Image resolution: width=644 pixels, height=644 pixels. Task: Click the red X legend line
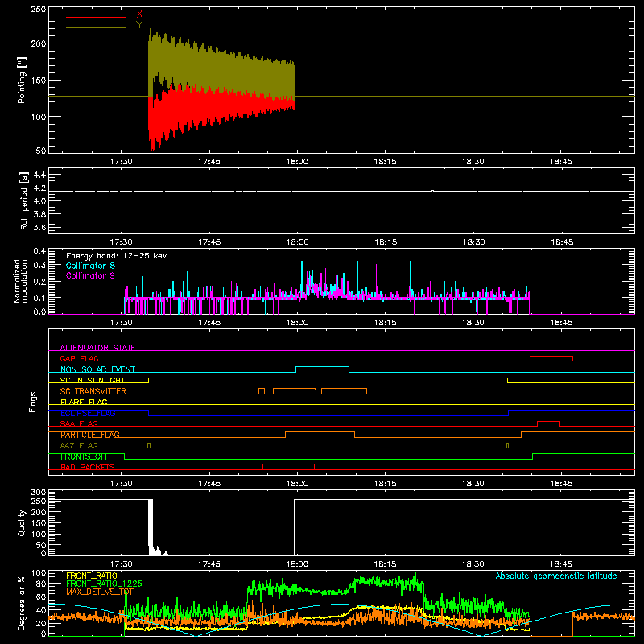point(96,17)
